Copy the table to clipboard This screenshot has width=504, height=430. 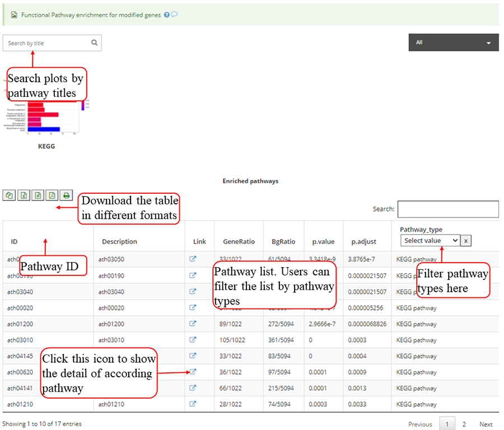10,195
